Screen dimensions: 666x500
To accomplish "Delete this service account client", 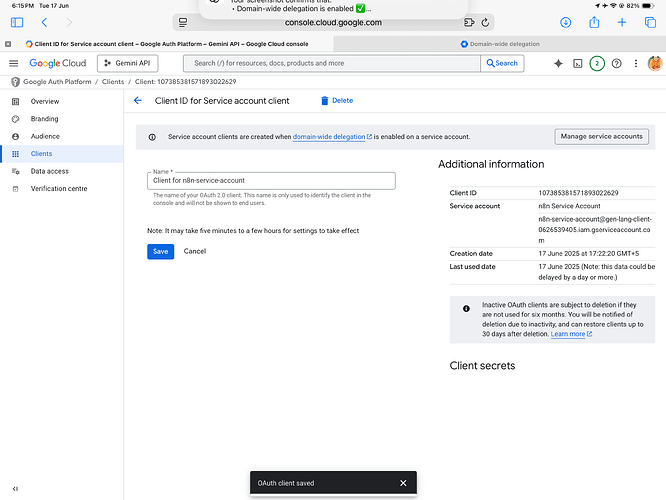I will tap(337, 100).
